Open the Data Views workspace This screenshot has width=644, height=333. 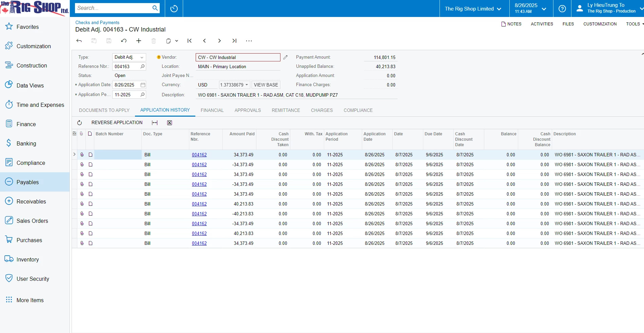point(35,85)
